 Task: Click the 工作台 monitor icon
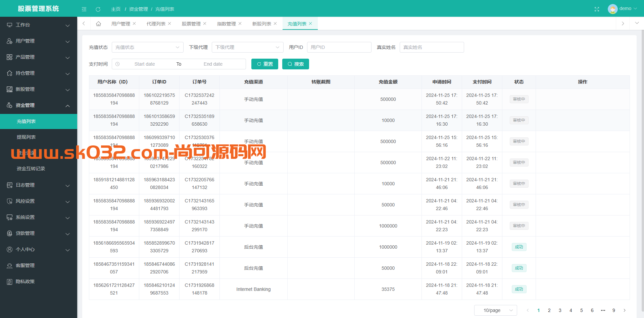tap(9, 25)
